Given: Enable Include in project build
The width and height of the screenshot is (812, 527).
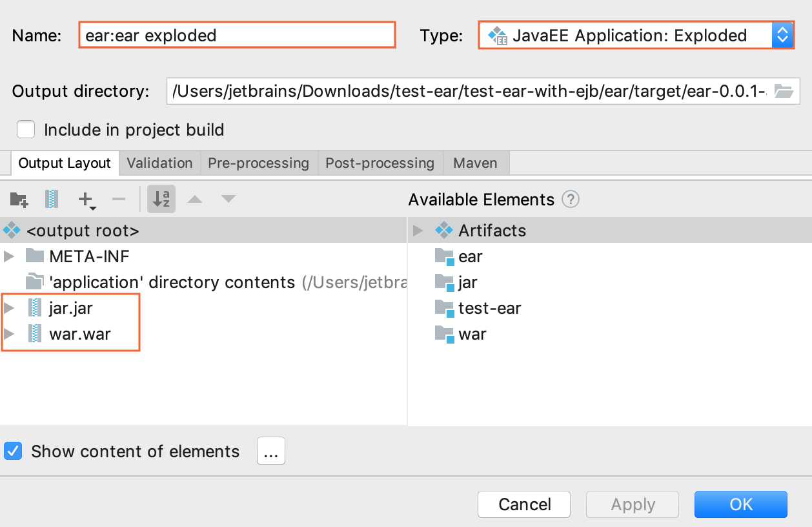Looking at the screenshot, I should 26,129.
